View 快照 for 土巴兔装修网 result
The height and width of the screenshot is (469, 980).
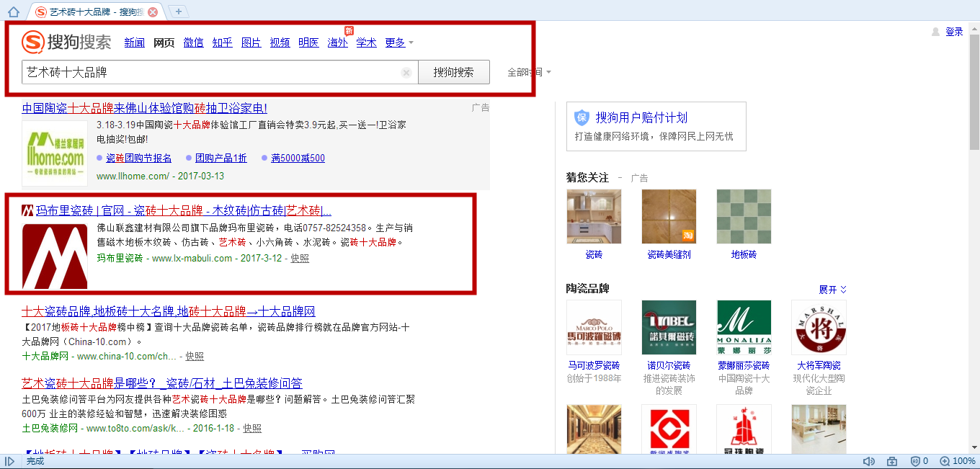click(252, 428)
